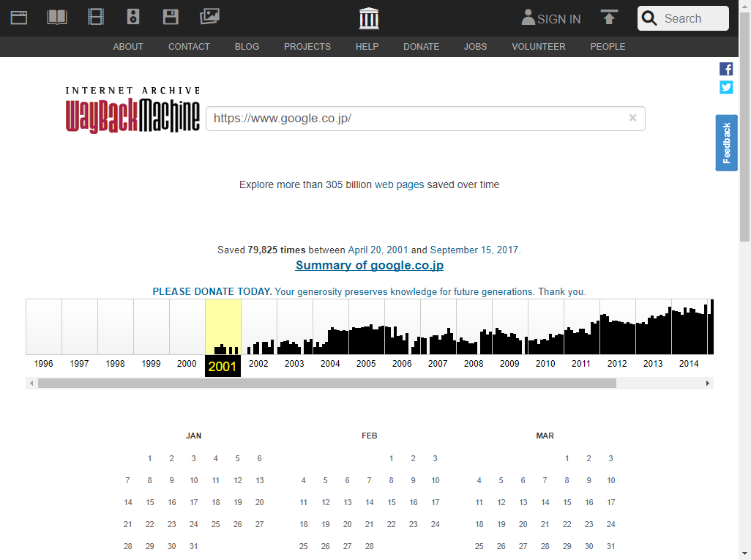Click the web pages link

point(399,184)
